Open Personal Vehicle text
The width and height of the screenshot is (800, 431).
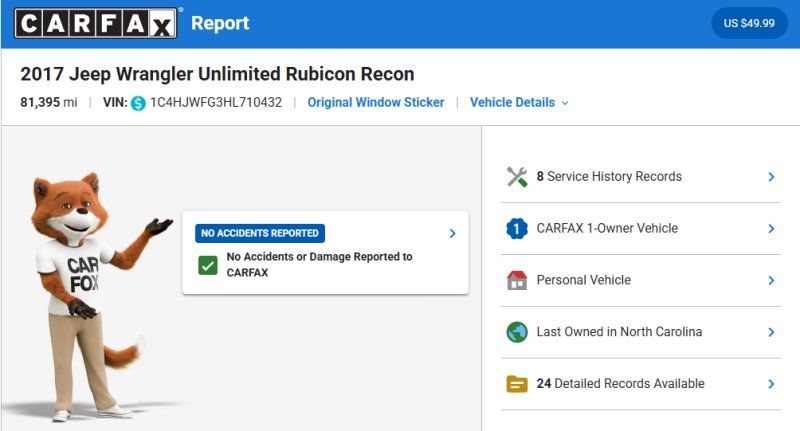[x=583, y=280]
